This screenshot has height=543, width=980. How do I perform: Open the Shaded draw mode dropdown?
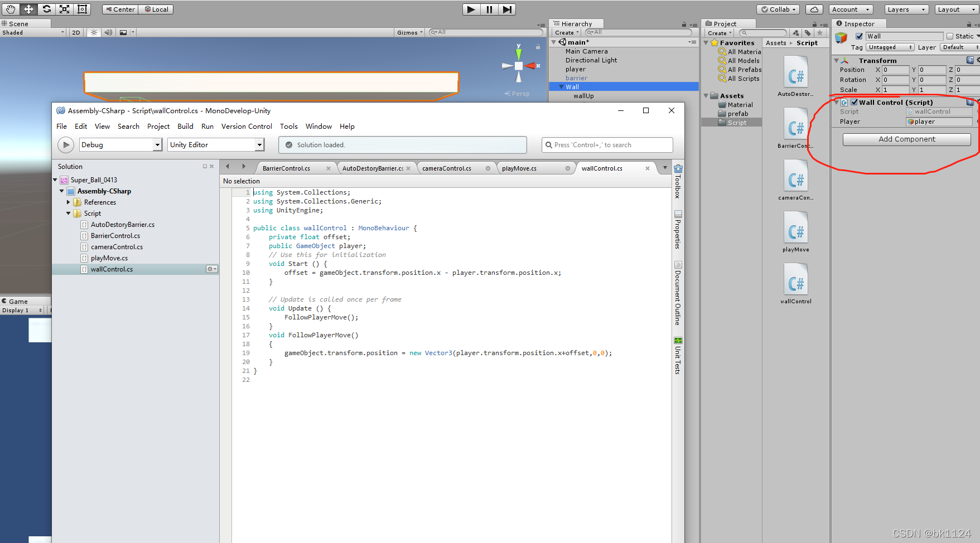(33, 32)
